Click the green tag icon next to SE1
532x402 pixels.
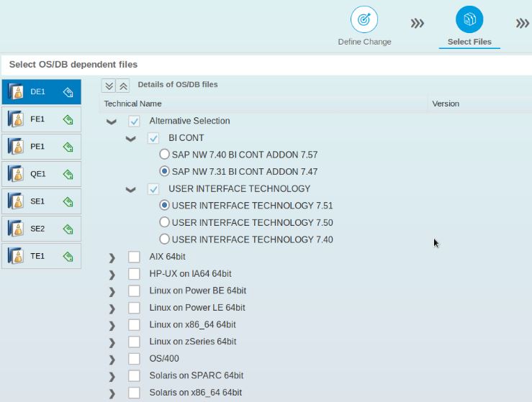tap(68, 201)
